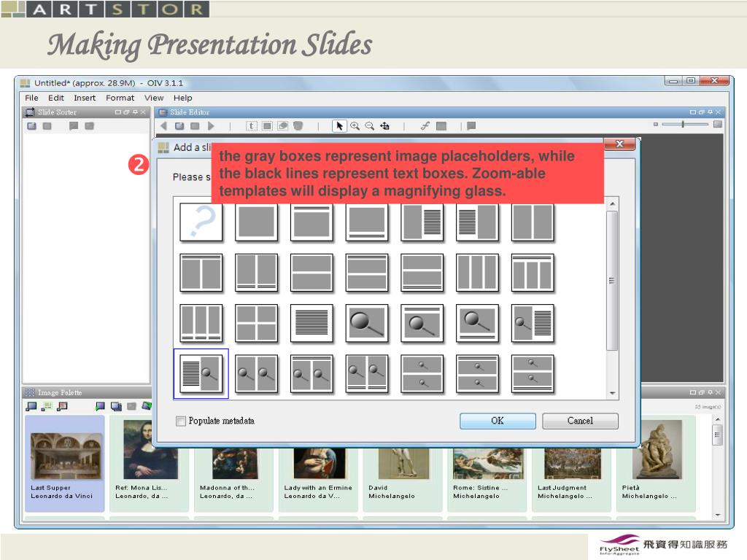Open the Format menu
The height and width of the screenshot is (560, 747).
120,98
